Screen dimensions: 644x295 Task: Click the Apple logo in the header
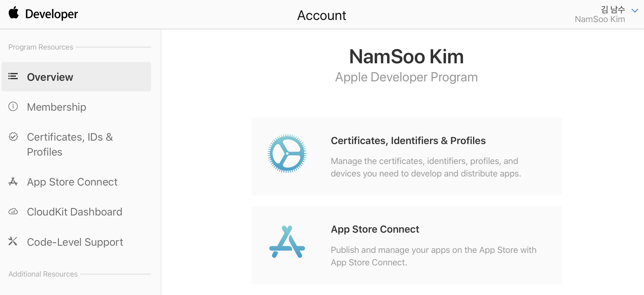click(14, 13)
